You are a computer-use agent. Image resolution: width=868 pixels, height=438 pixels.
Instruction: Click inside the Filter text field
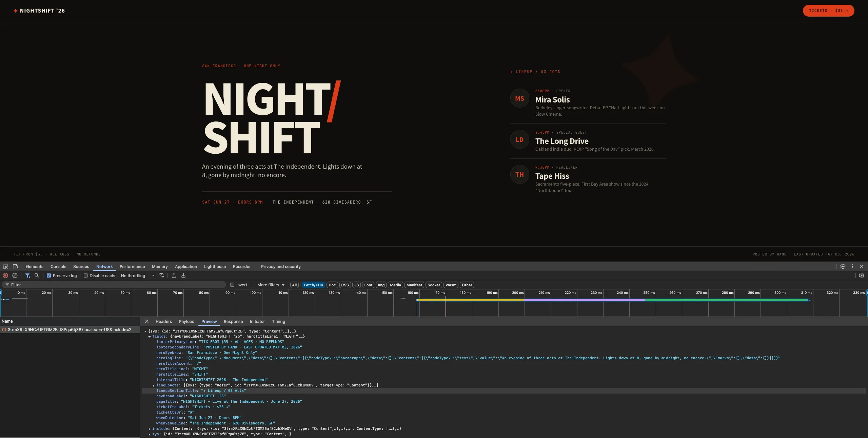coord(115,285)
